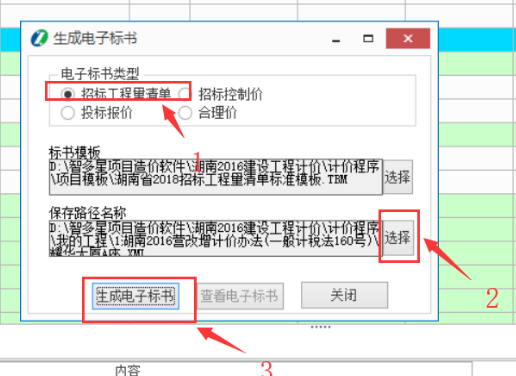Viewport: 516px width, 376px height.
Task: Open 选择 browser for 标书模板
Action: [398, 177]
